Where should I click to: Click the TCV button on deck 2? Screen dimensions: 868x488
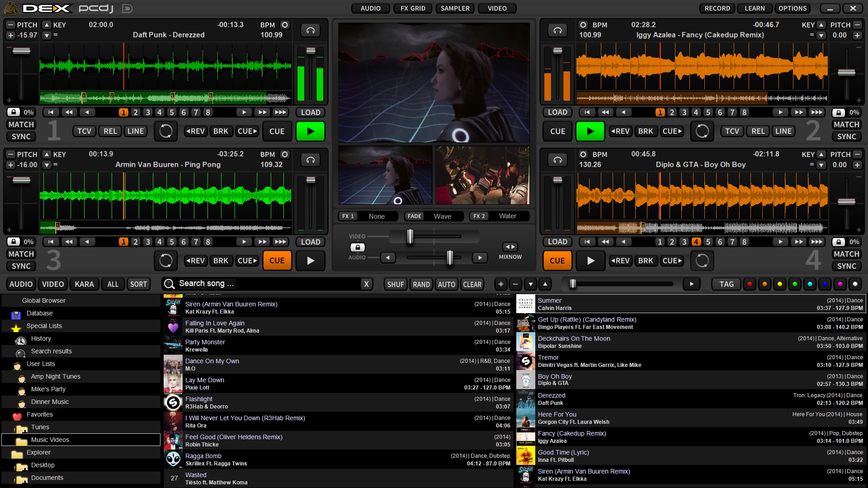[x=730, y=131]
